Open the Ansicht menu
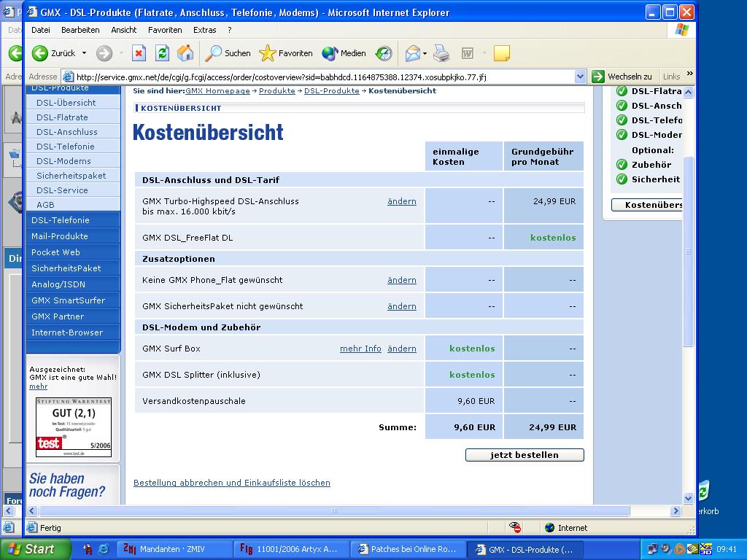Screen dimensions: 747x560 click(x=124, y=30)
